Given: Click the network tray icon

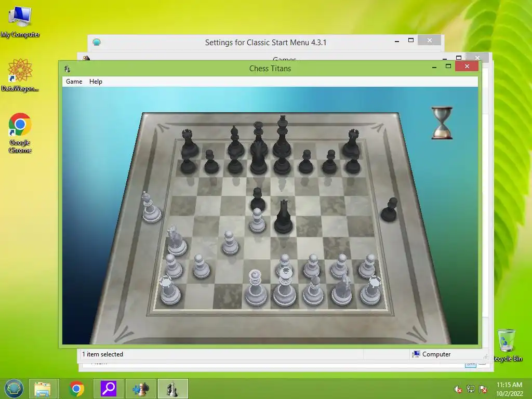Looking at the screenshot, I should pyautogui.click(x=471, y=389).
